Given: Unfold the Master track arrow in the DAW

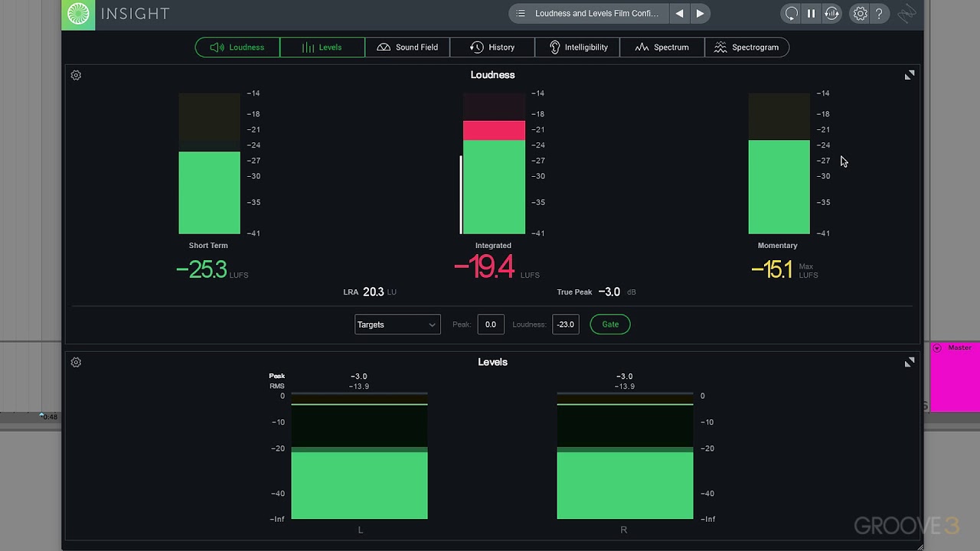Looking at the screenshot, I should 936,348.
